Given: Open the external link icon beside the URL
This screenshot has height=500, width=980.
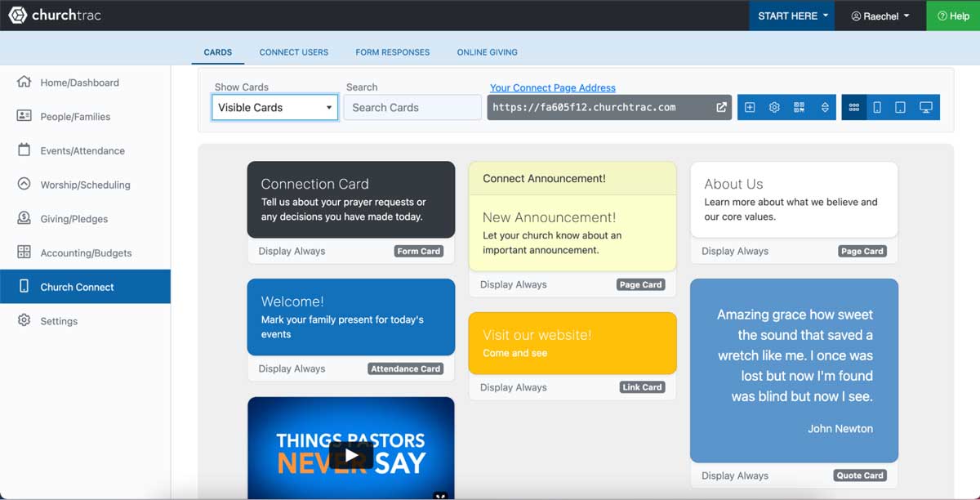Looking at the screenshot, I should pos(720,106).
